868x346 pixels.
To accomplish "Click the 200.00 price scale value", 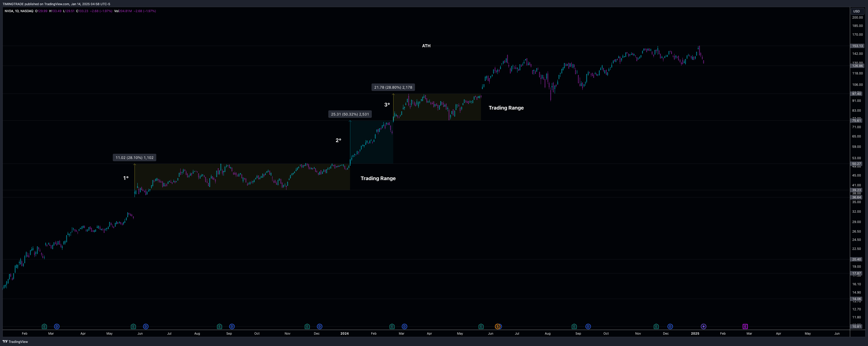I will pos(857,18).
